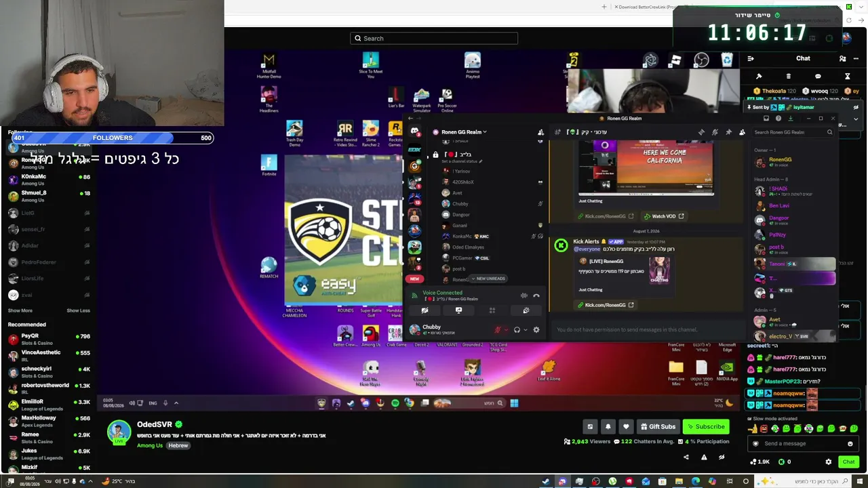Screen dimensions: 868x488
Task: Toggle Discord channel notification mute
Action: 715,132
